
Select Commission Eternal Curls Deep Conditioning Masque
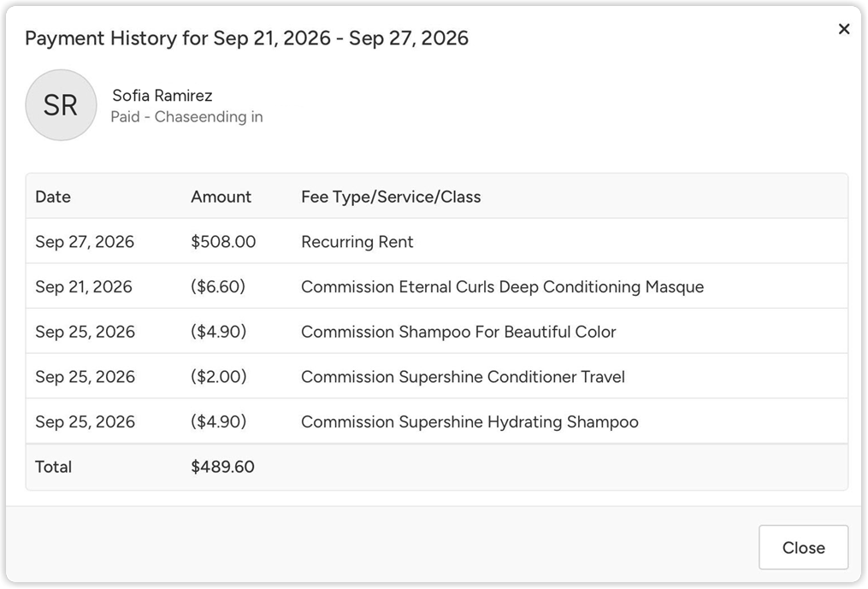[x=503, y=286]
